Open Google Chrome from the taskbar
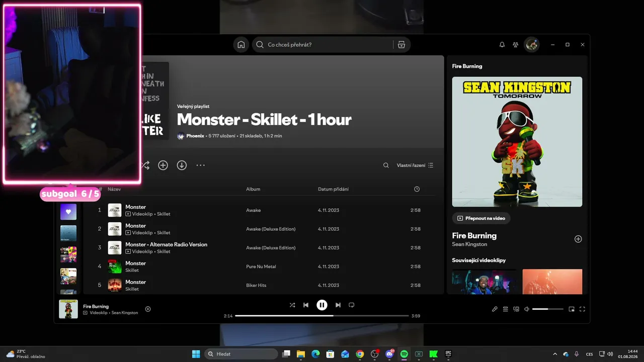 point(360,354)
